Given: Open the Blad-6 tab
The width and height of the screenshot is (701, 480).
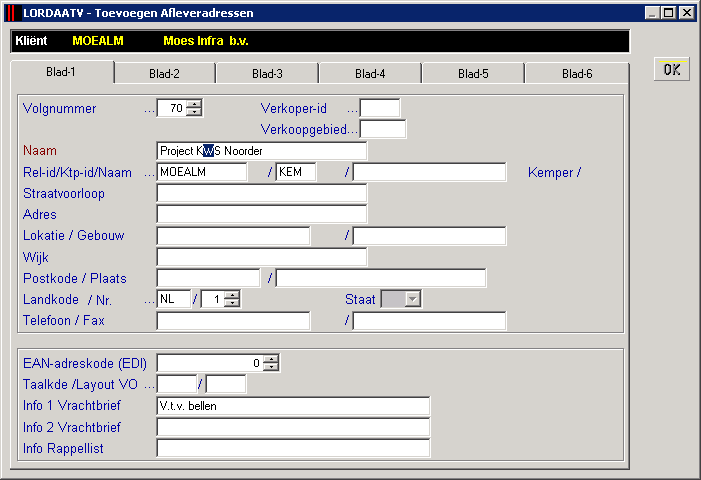Looking at the screenshot, I should click(577, 73).
